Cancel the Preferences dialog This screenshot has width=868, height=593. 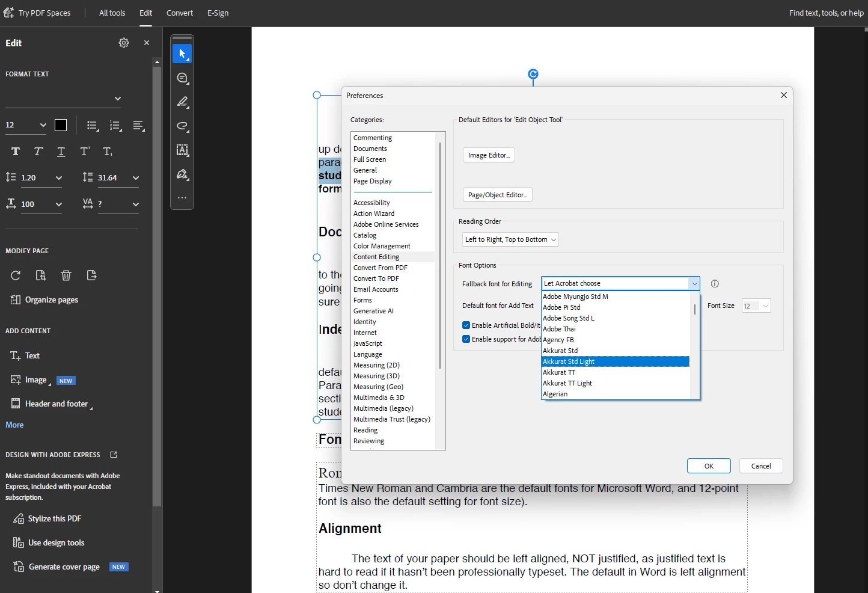click(761, 466)
